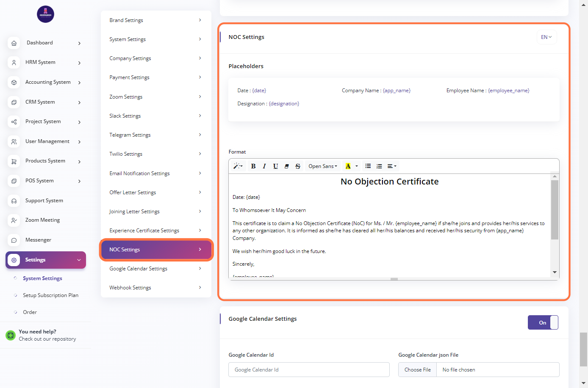Apply the yellow highlight text color
This screenshot has height=388, width=588.
[348, 166]
